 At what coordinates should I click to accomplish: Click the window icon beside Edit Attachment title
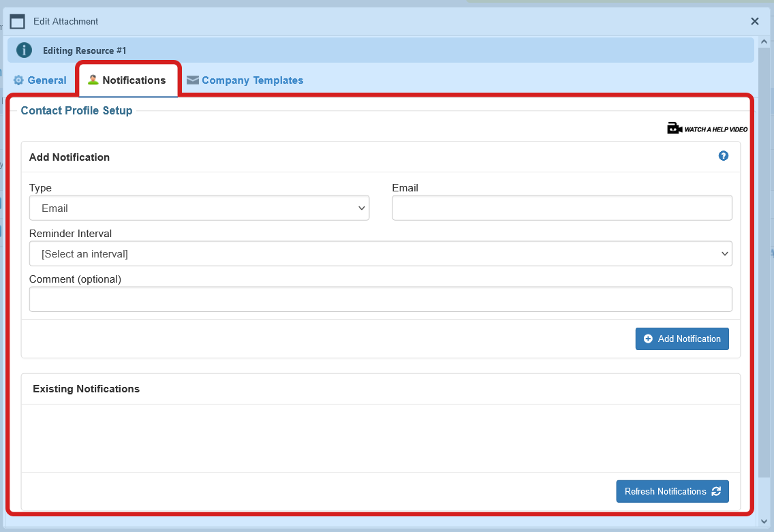click(17, 21)
